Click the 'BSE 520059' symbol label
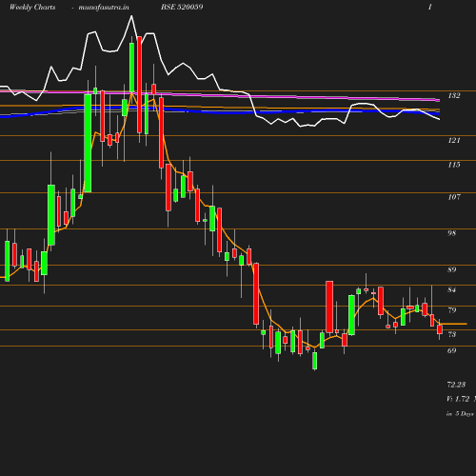The width and height of the screenshot is (476, 476). coord(182,7)
